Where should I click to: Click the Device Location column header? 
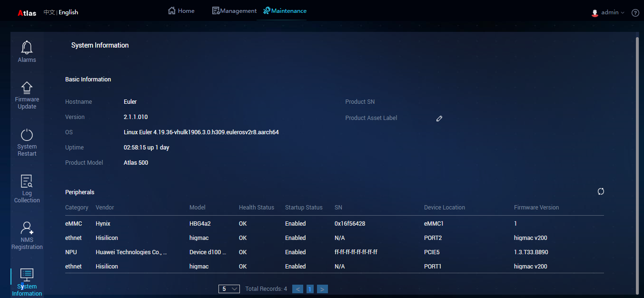coord(445,208)
